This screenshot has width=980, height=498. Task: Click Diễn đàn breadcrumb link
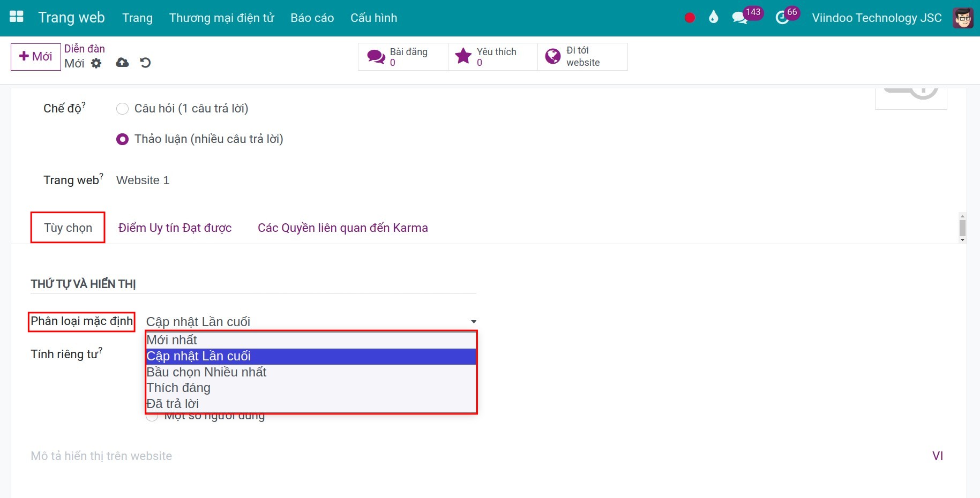click(x=85, y=49)
